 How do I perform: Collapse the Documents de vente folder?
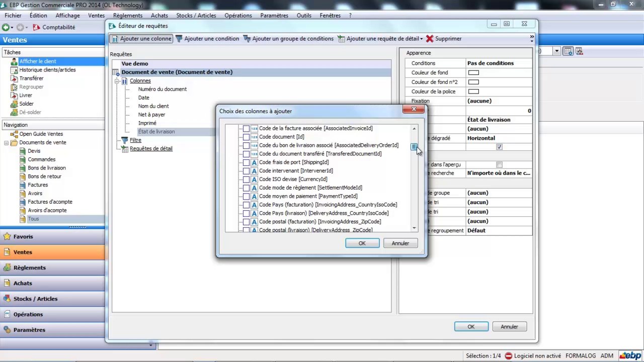7,143
